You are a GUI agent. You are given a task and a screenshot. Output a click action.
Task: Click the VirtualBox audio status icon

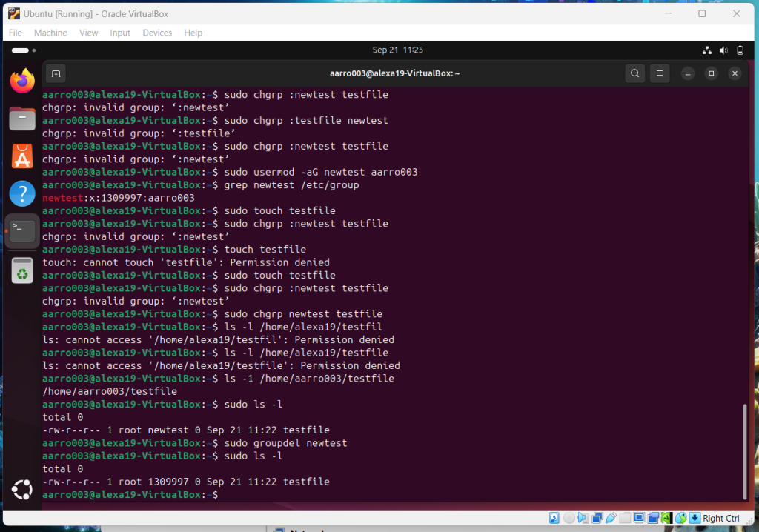[x=583, y=518]
